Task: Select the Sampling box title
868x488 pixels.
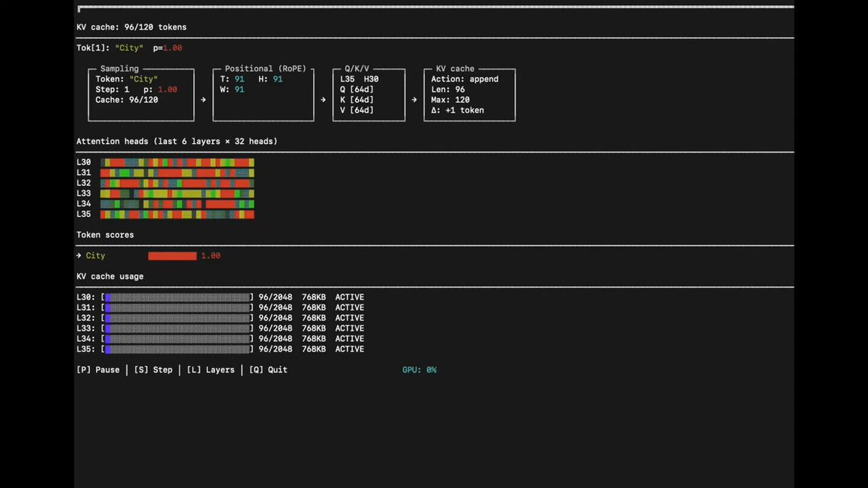Action: 119,69
